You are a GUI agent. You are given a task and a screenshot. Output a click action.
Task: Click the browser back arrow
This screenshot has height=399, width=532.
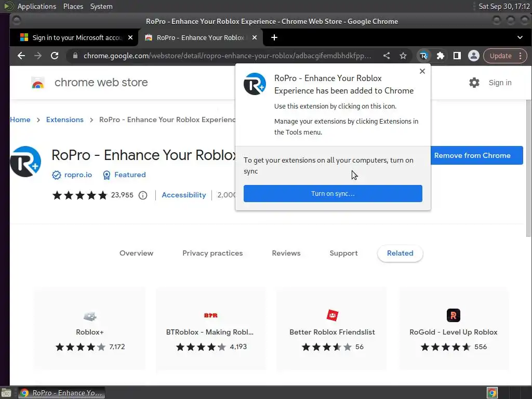pos(21,56)
